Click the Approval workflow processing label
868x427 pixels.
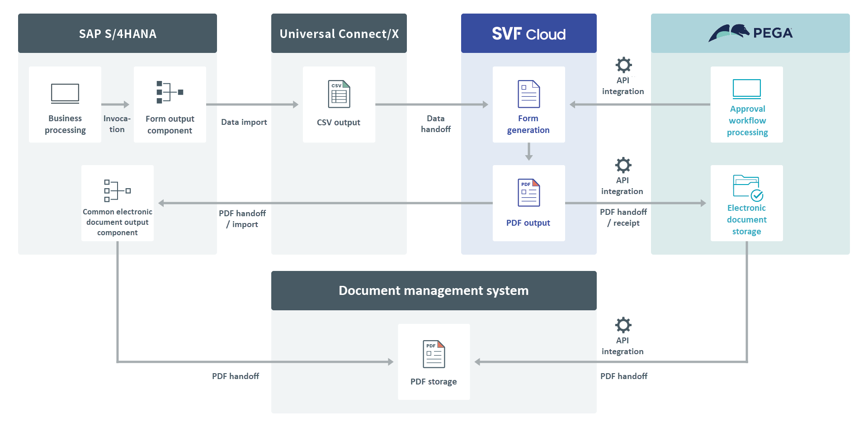click(747, 121)
